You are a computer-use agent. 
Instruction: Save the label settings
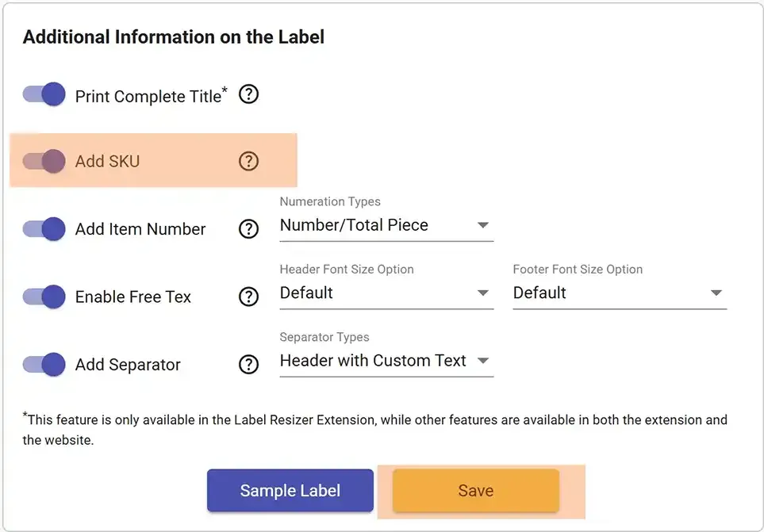[476, 490]
